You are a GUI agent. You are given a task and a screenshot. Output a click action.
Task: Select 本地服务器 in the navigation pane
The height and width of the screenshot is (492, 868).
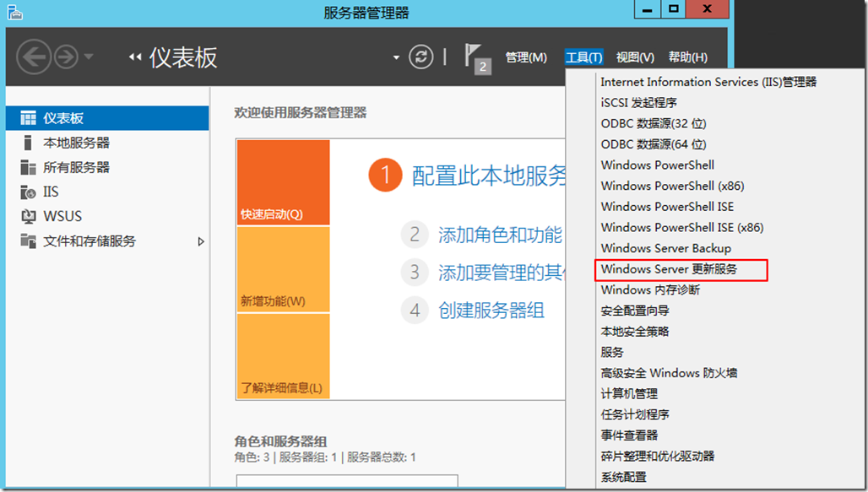pyautogui.click(x=107, y=143)
